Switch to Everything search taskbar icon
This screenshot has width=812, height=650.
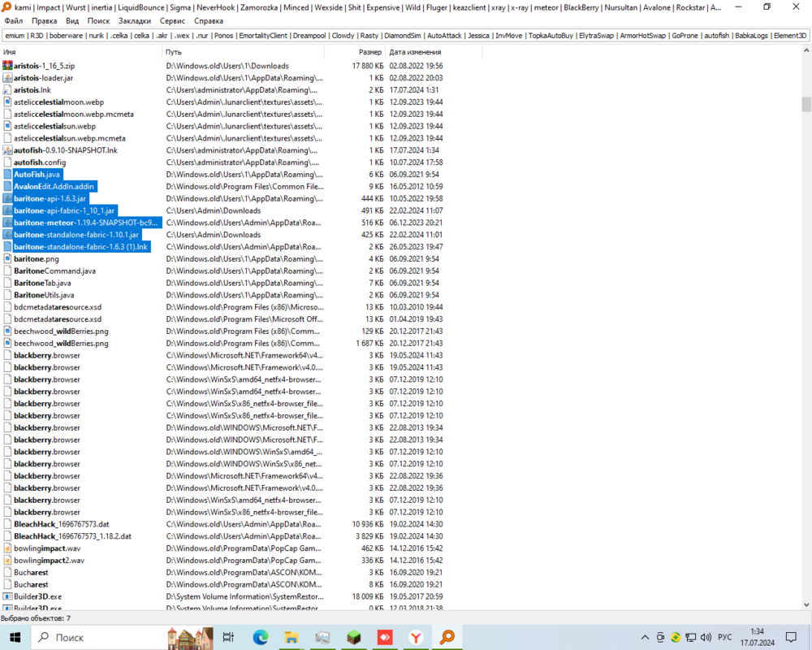(447, 637)
